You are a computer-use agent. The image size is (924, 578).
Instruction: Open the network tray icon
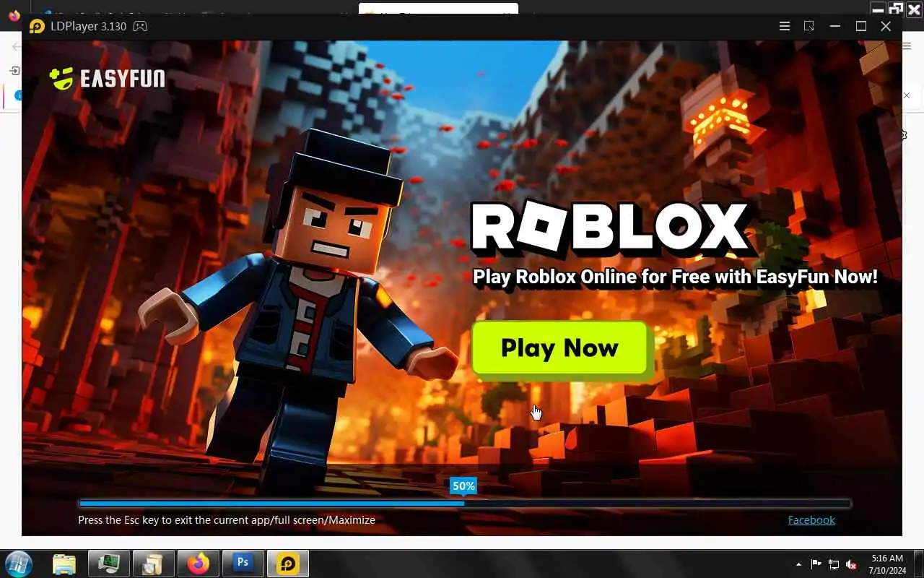coord(834,564)
